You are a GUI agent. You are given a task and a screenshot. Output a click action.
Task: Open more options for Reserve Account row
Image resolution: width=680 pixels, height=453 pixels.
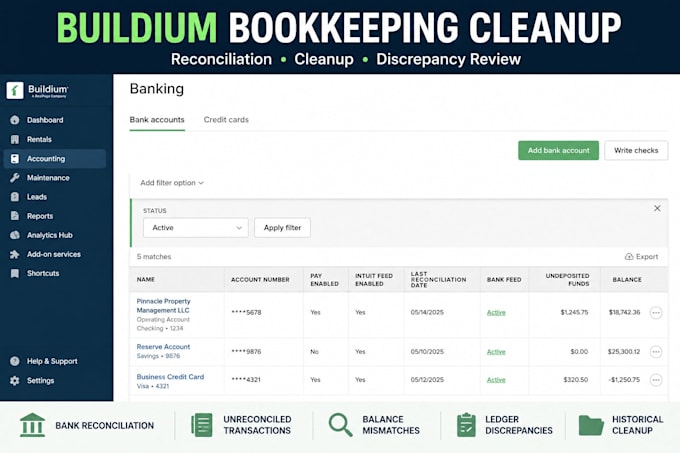656,352
